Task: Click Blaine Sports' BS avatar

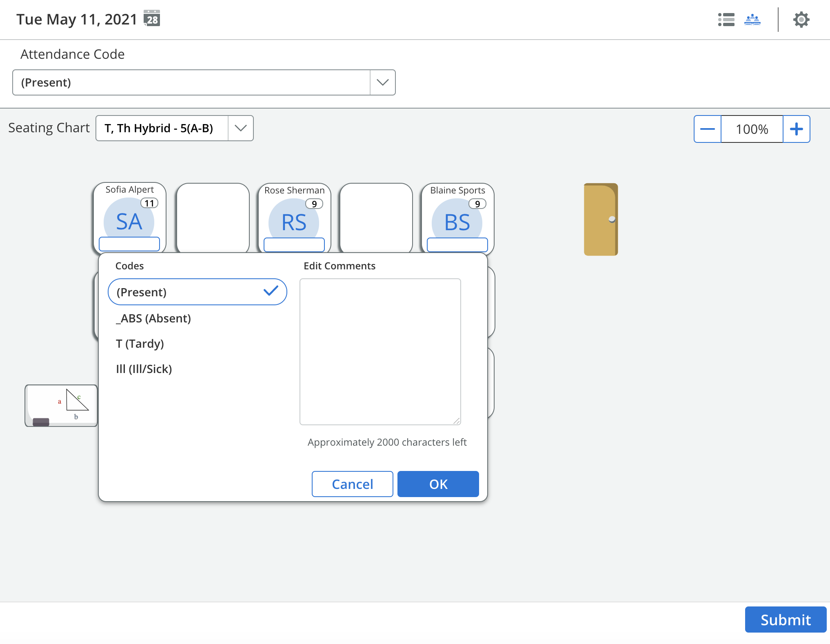Action: [457, 222]
